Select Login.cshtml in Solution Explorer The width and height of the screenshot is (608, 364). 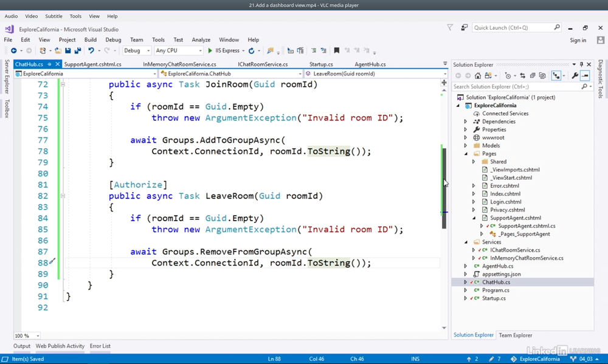point(505,202)
